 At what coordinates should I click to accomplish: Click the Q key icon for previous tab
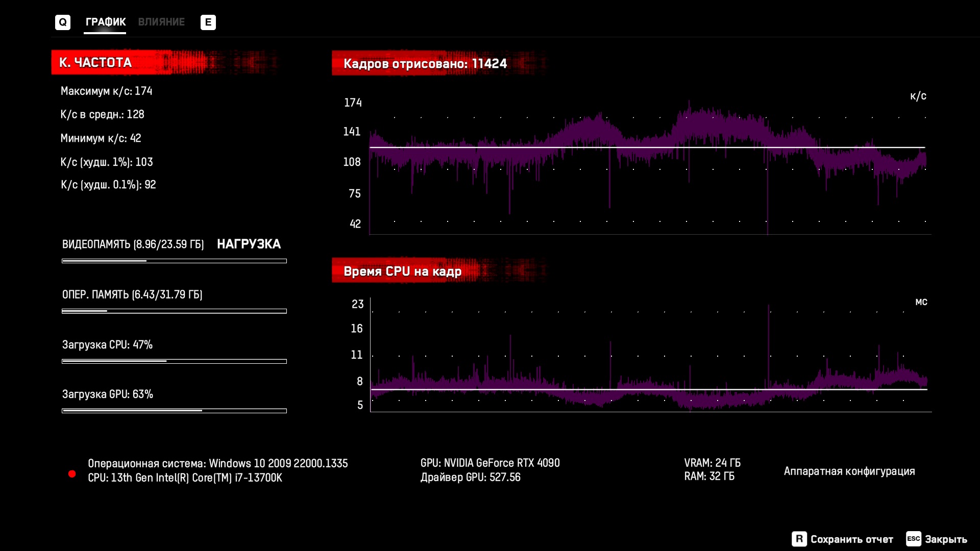(62, 22)
